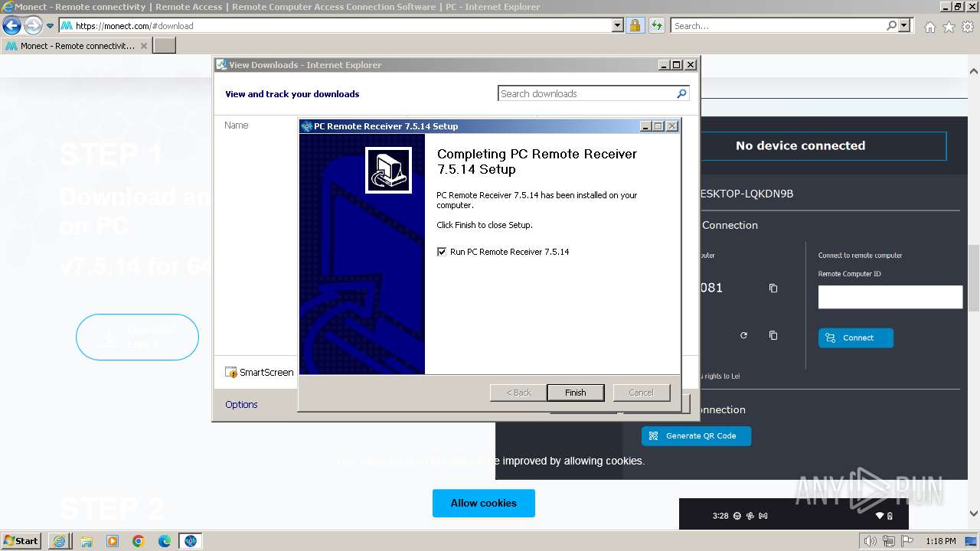Open the Start menu
The width and height of the screenshot is (980, 551).
click(21, 540)
